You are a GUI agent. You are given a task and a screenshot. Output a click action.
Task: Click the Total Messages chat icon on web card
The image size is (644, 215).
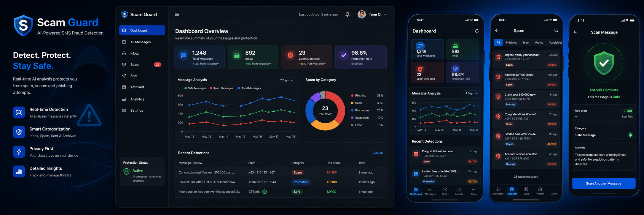[x=184, y=55]
